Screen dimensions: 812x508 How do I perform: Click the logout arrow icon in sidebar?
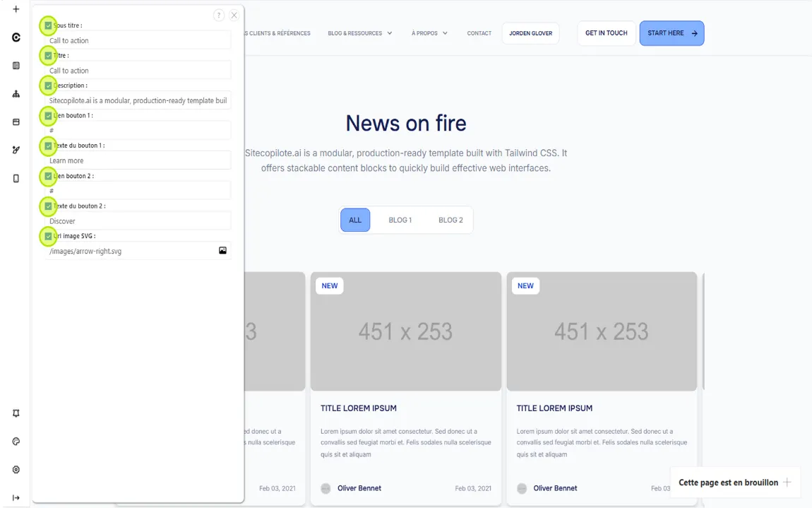(x=16, y=498)
